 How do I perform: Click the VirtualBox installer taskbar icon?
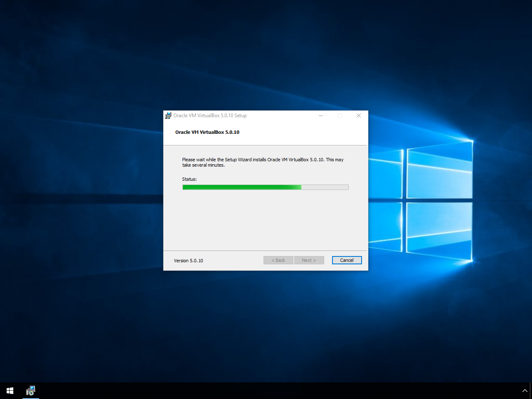pyautogui.click(x=31, y=391)
